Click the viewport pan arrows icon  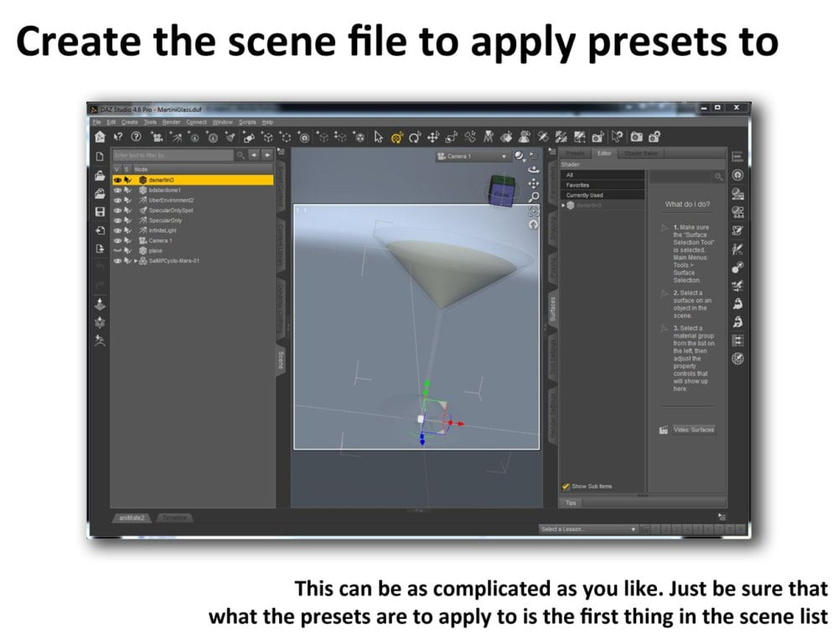click(x=534, y=183)
